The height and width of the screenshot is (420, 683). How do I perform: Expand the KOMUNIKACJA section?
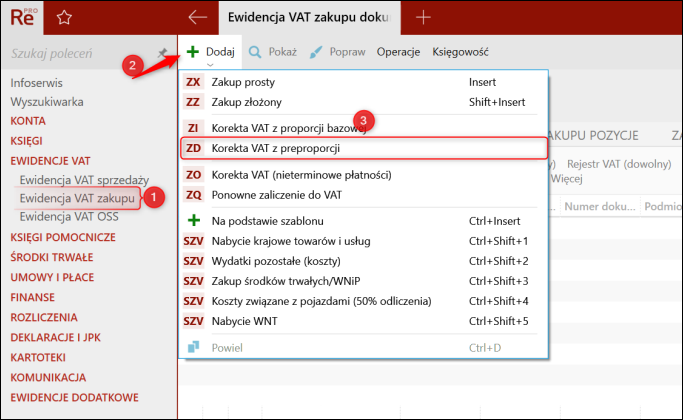(x=48, y=378)
